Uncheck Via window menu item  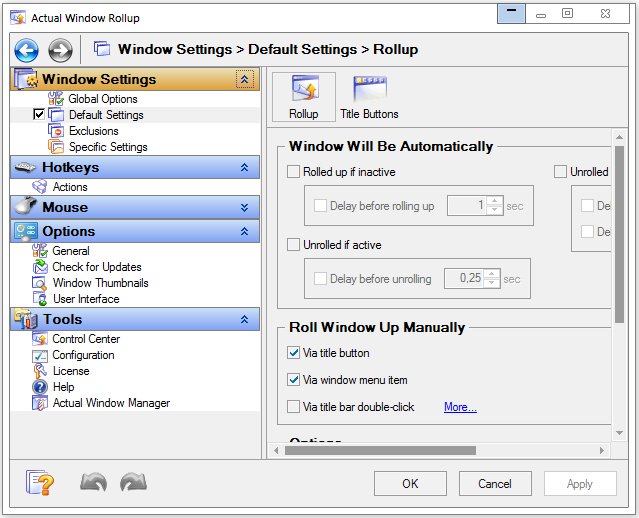pos(293,380)
